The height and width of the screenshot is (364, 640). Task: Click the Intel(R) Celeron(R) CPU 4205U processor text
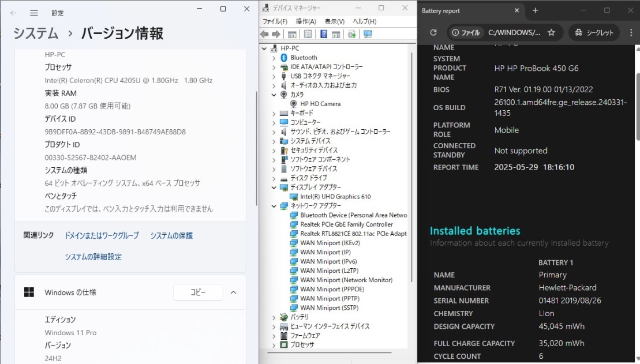pyautogui.click(x=129, y=80)
